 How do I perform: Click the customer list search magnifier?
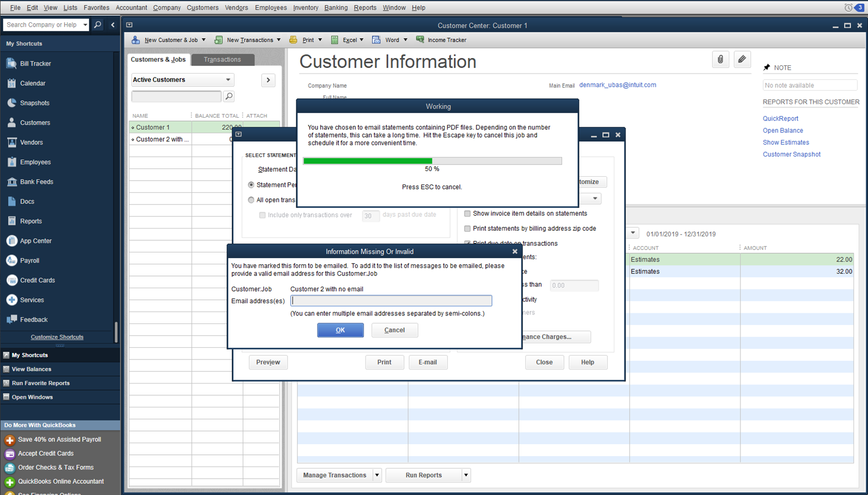point(228,96)
